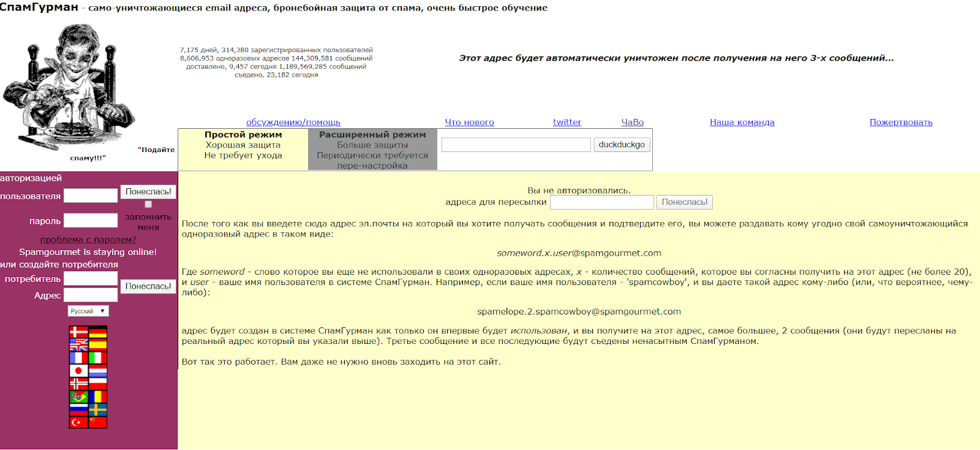
Task: Click the СпамГурман site title
Action: [x=39, y=7]
